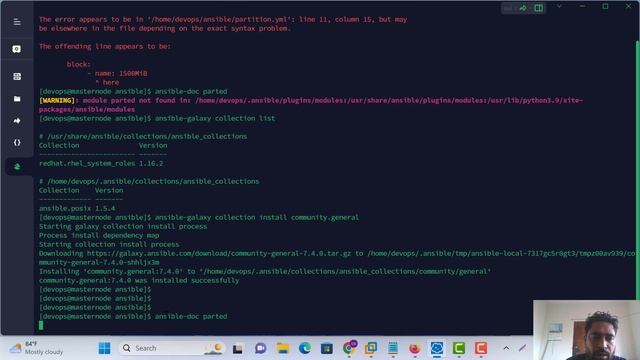Click the yellow [WARNING] label
The image size is (640, 360).
click(57, 100)
